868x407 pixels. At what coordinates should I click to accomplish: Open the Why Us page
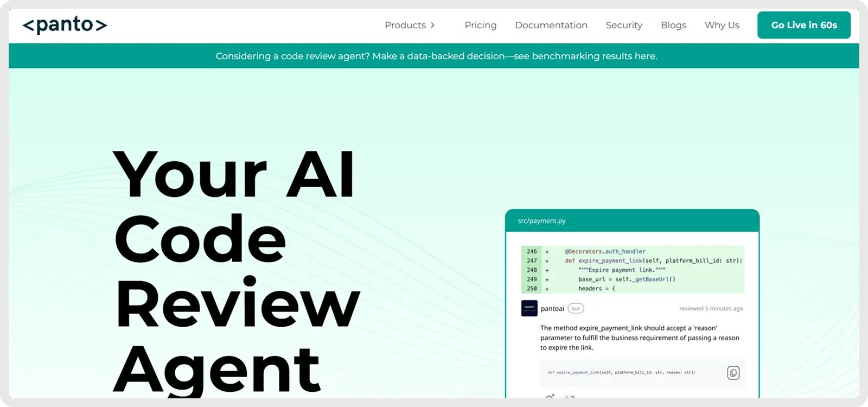[x=722, y=26]
